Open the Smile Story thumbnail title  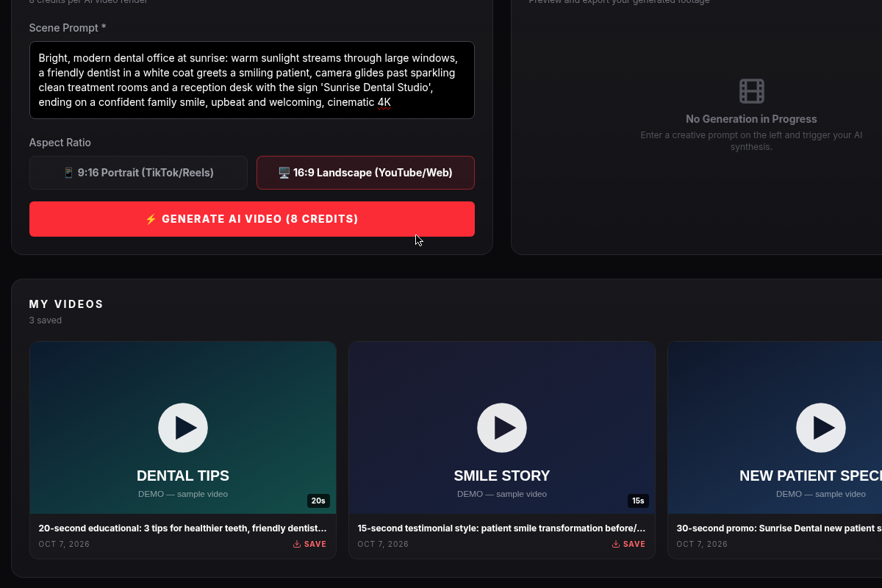coord(502,476)
